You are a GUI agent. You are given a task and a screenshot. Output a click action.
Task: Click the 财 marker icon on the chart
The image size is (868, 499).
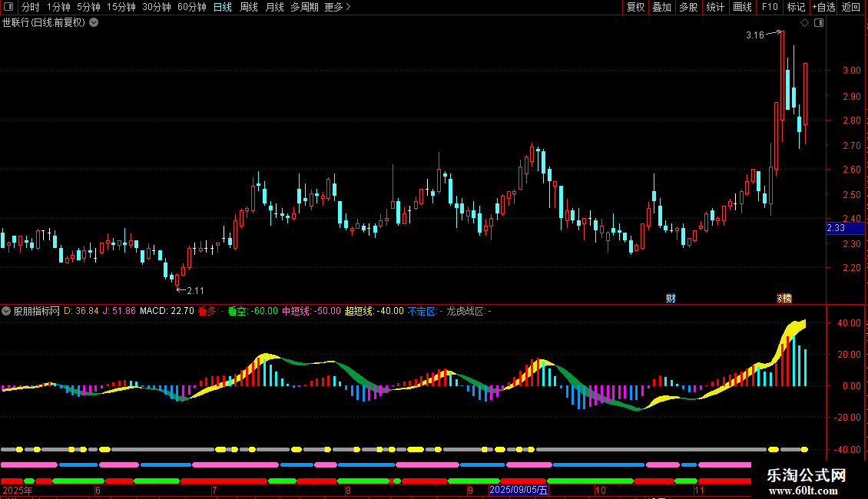click(671, 299)
